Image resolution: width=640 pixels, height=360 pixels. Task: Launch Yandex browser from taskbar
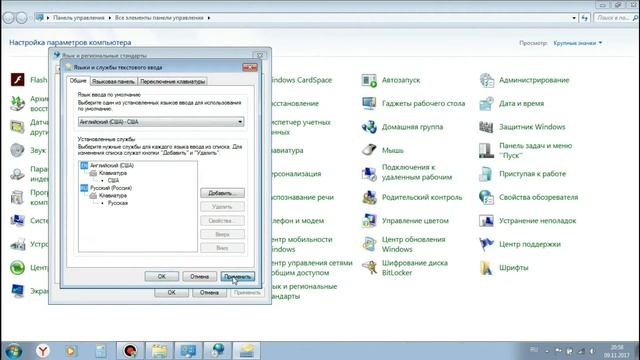tap(42, 351)
